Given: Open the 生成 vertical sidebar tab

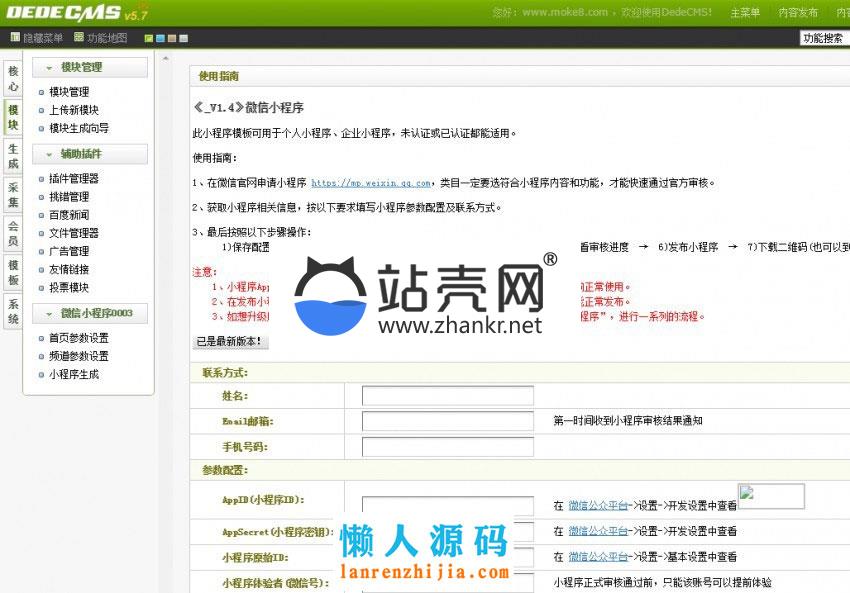Looking at the screenshot, I should pyautogui.click(x=13, y=155).
